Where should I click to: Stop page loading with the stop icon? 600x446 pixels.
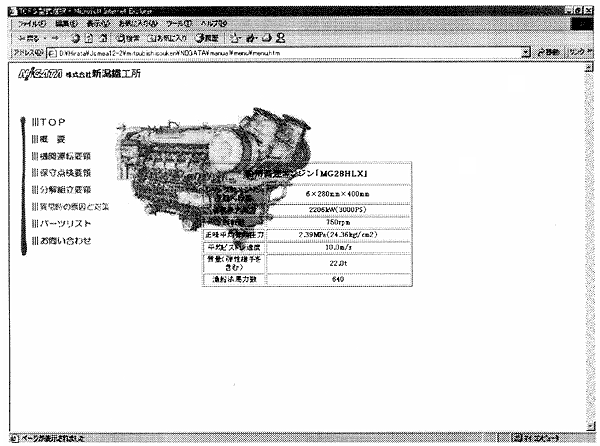[75, 38]
